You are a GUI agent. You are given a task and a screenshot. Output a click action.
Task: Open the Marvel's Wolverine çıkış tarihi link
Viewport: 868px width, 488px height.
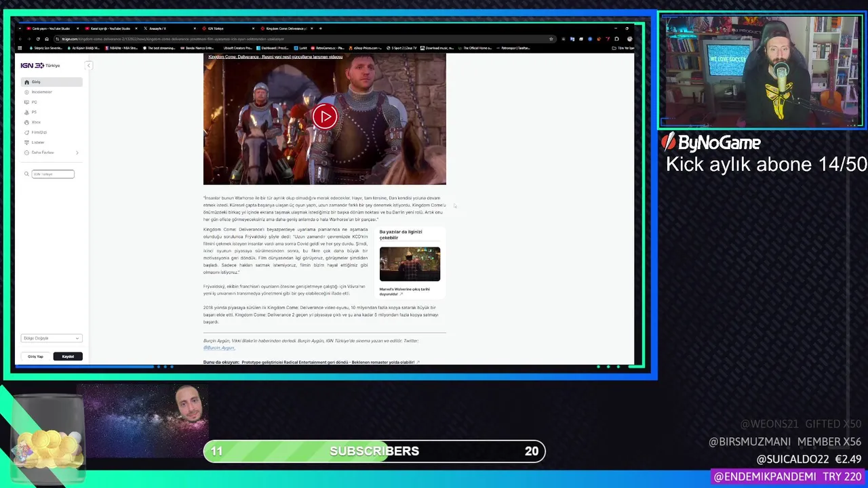tap(404, 291)
